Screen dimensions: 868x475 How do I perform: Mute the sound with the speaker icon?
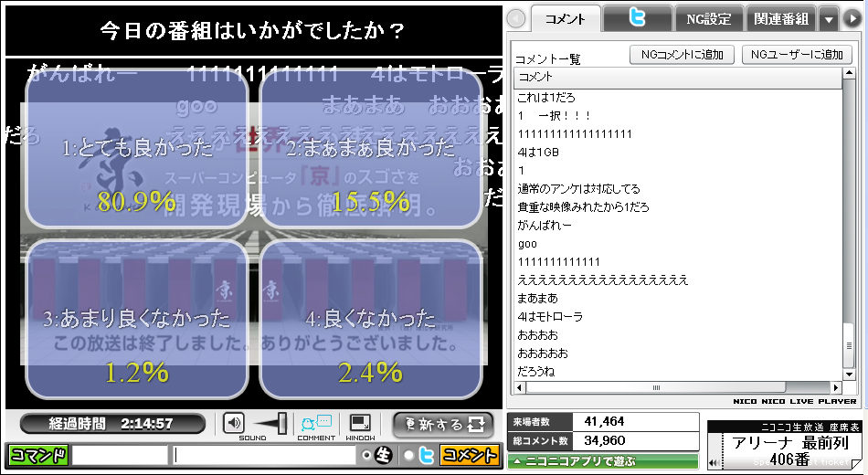tap(234, 424)
